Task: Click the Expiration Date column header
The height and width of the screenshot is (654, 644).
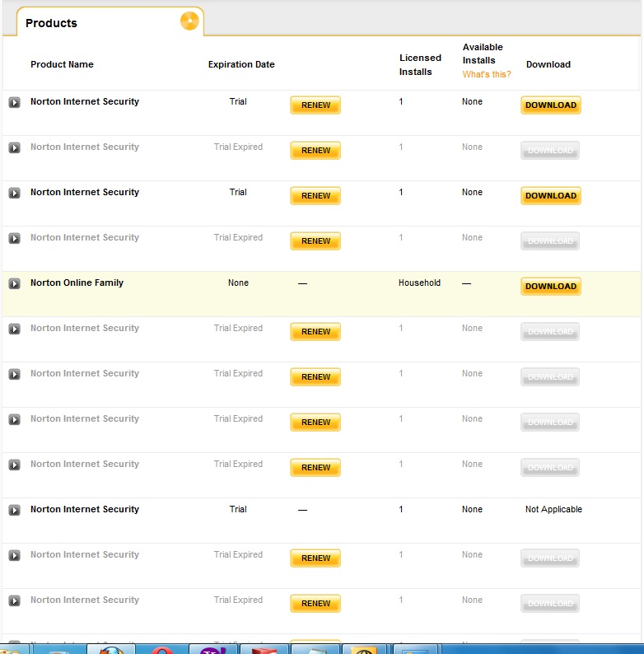Action: (241, 64)
